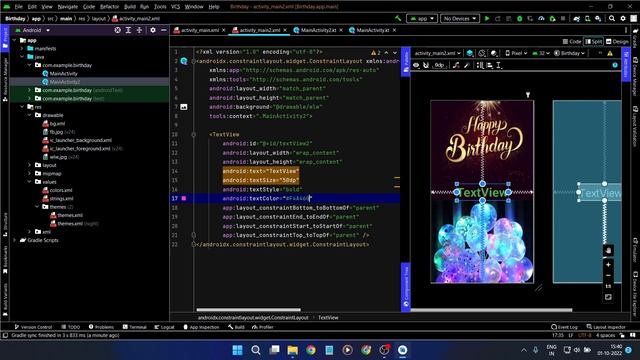640x360 pixels.
Task: Open IDE settings gear in top toolbar
Action: (623, 18)
